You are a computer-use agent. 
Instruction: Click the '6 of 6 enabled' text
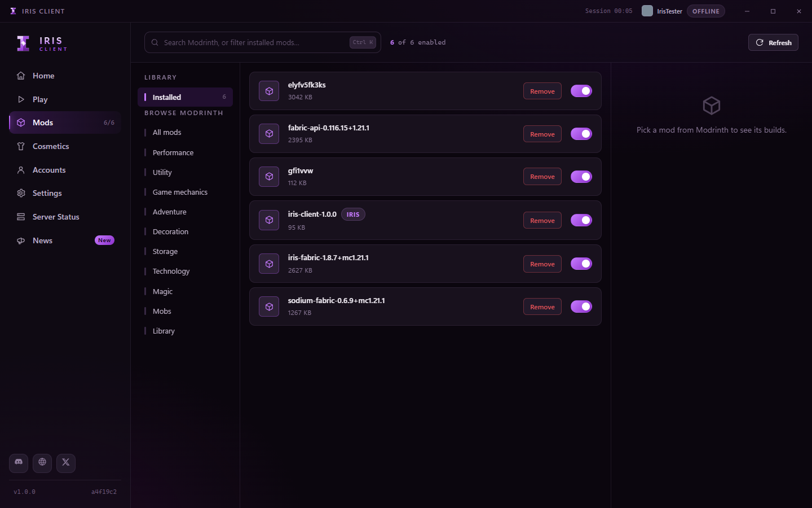[418, 42]
